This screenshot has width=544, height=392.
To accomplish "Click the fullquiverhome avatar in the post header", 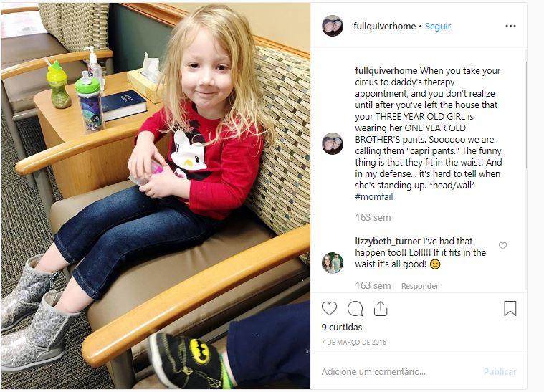I will [333, 26].
